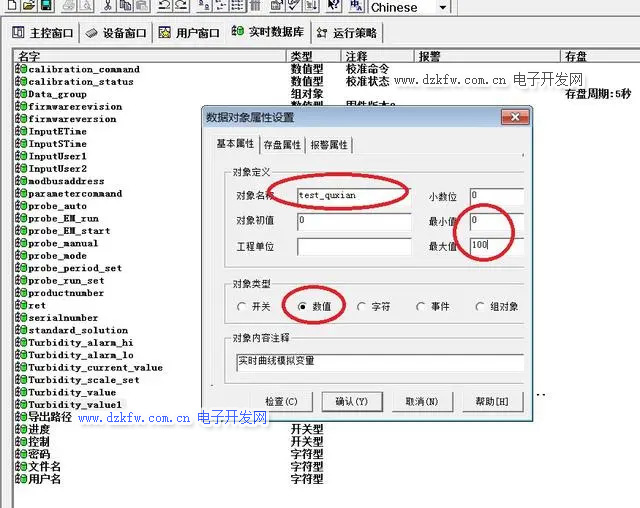Switch to the 存盘属性 tab
Viewport: 640px width, 508px height.
pyautogui.click(x=282, y=145)
